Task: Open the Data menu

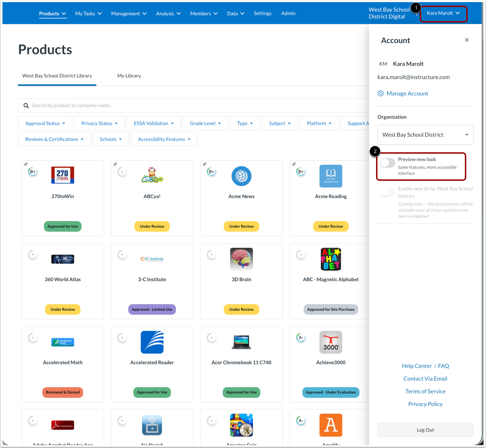Action: pos(235,13)
